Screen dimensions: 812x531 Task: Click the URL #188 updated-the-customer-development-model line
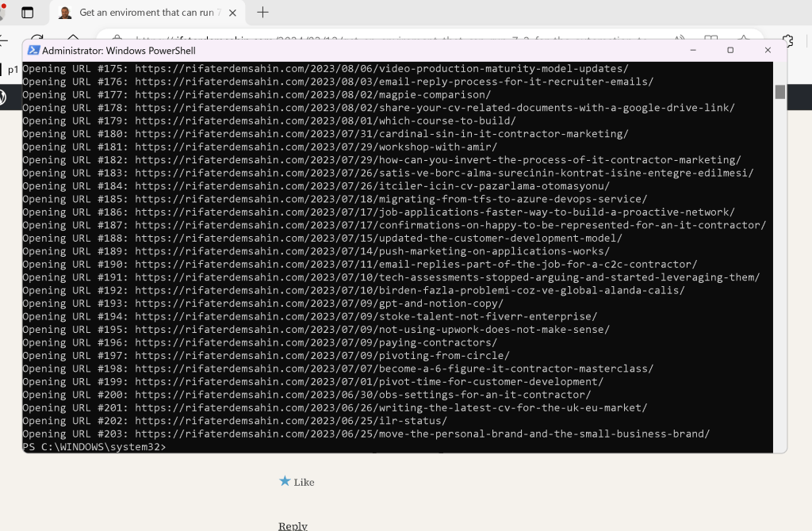coord(322,238)
